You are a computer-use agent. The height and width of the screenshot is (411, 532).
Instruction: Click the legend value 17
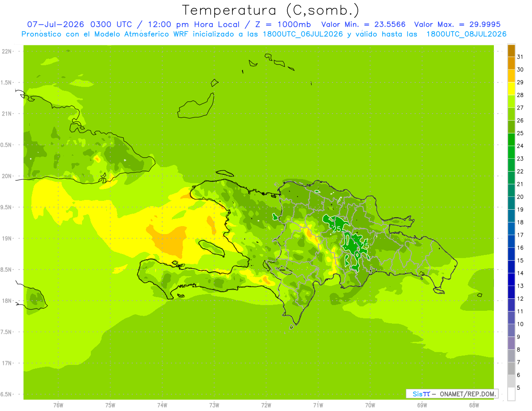pos(520,235)
